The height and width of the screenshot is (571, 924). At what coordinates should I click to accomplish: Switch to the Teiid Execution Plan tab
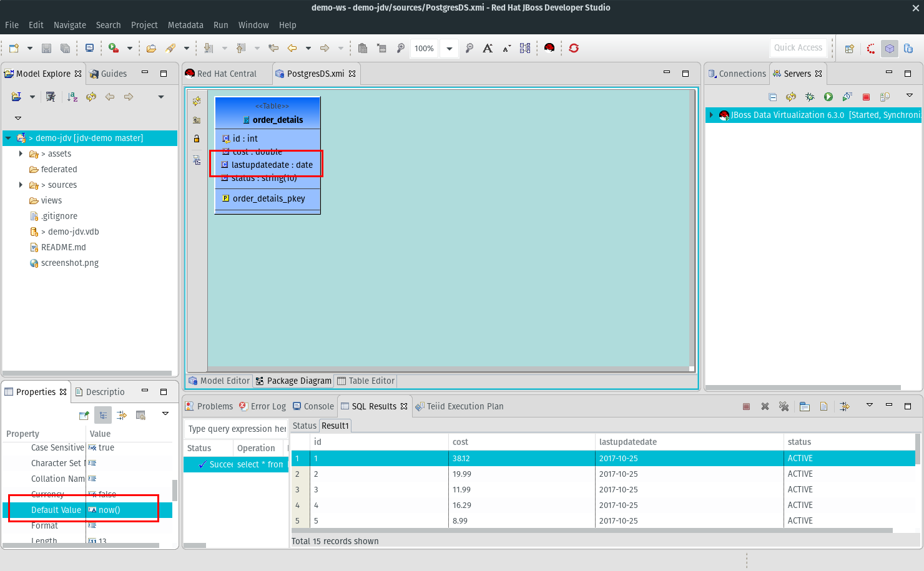pyautogui.click(x=460, y=406)
